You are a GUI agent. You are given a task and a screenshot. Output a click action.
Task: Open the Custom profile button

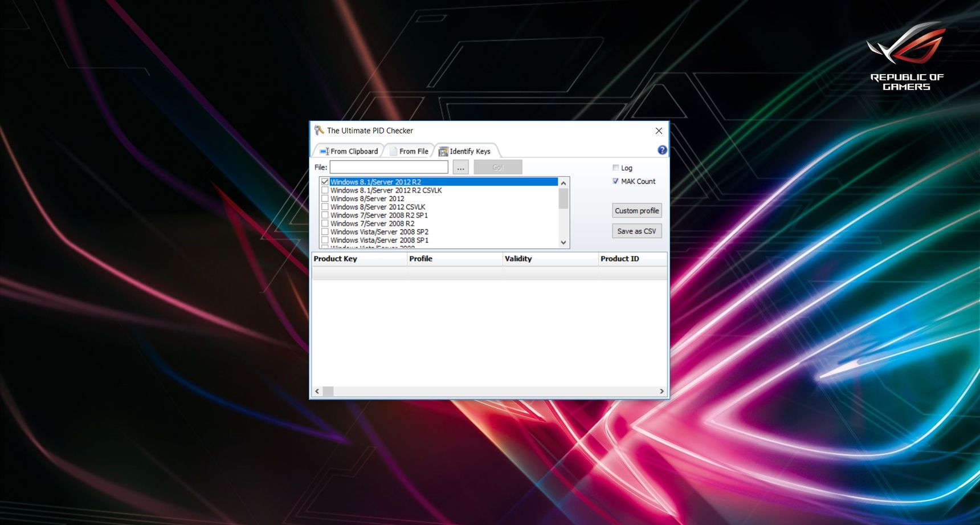[x=637, y=211]
